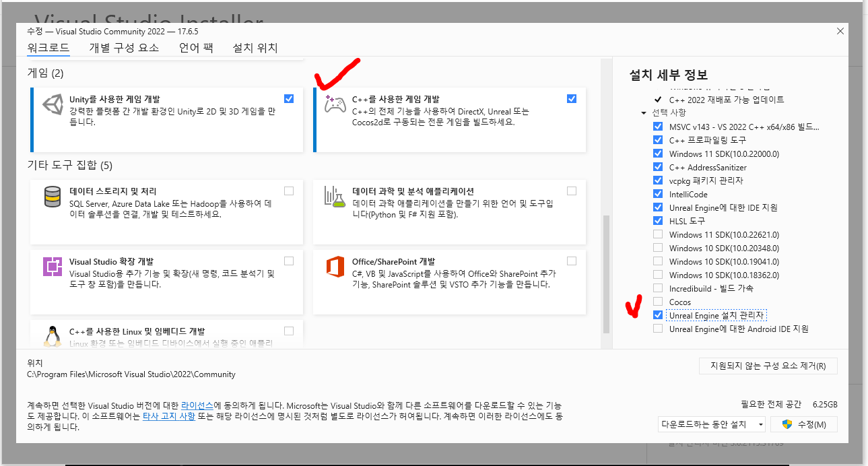The width and height of the screenshot is (868, 466).
Task: Click the Linux penguin workload icon
Action: [52, 337]
